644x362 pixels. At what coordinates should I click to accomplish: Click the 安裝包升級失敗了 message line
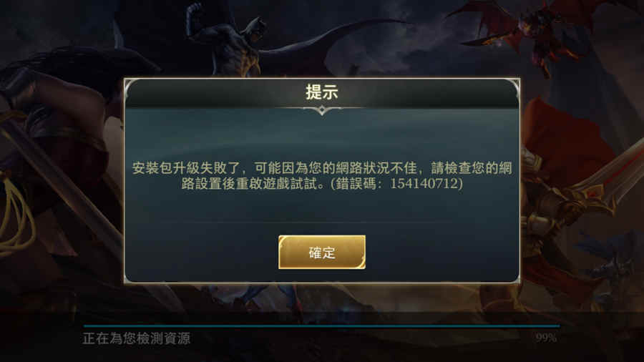[321, 168]
